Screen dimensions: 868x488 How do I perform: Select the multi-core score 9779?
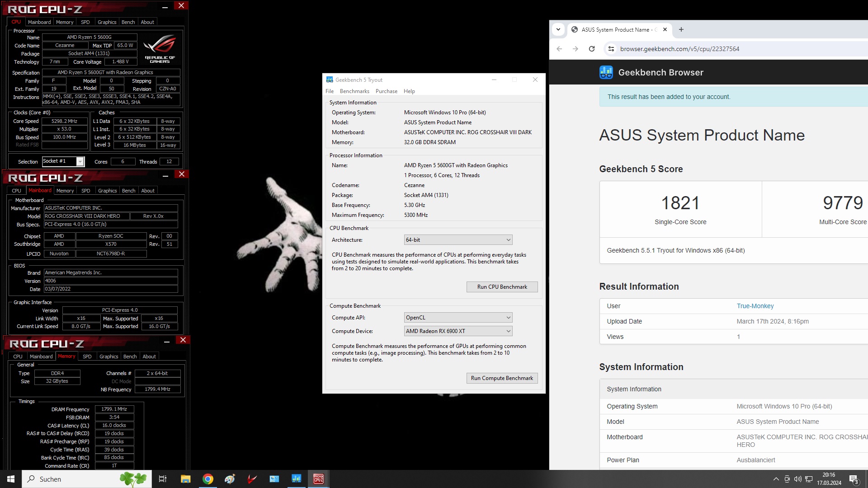[843, 203]
